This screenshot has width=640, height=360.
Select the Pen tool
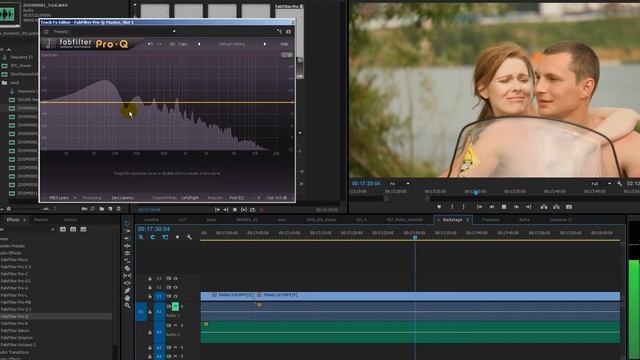click(x=127, y=291)
